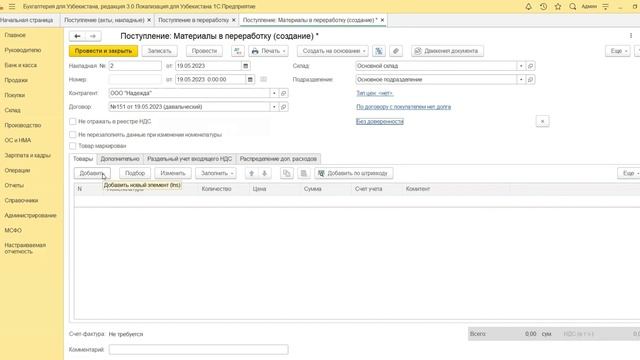Go back with the left arrow button
The height and width of the screenshot is (360, 640).
coord(77,36)
